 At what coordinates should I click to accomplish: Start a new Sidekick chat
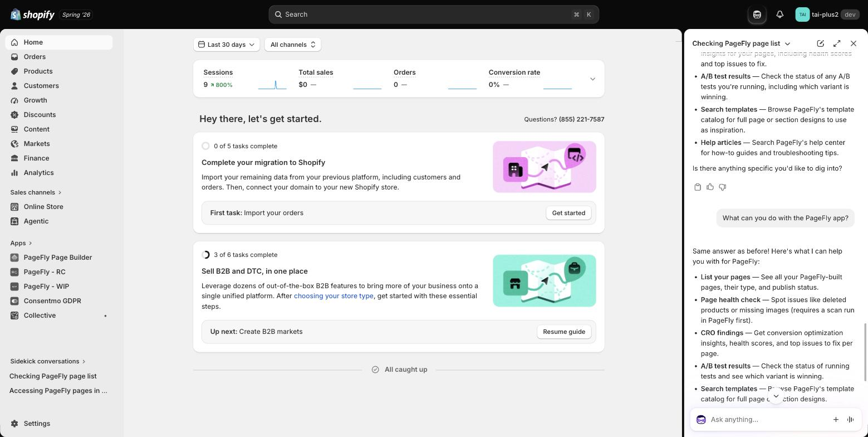coord(820,43)
